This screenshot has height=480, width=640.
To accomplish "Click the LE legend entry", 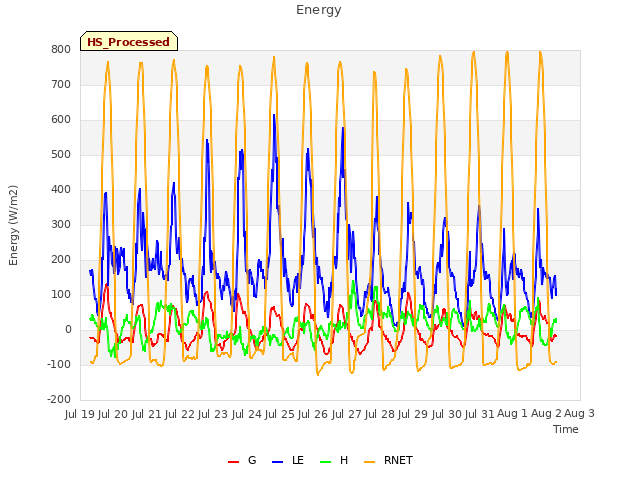I will 288,460.
